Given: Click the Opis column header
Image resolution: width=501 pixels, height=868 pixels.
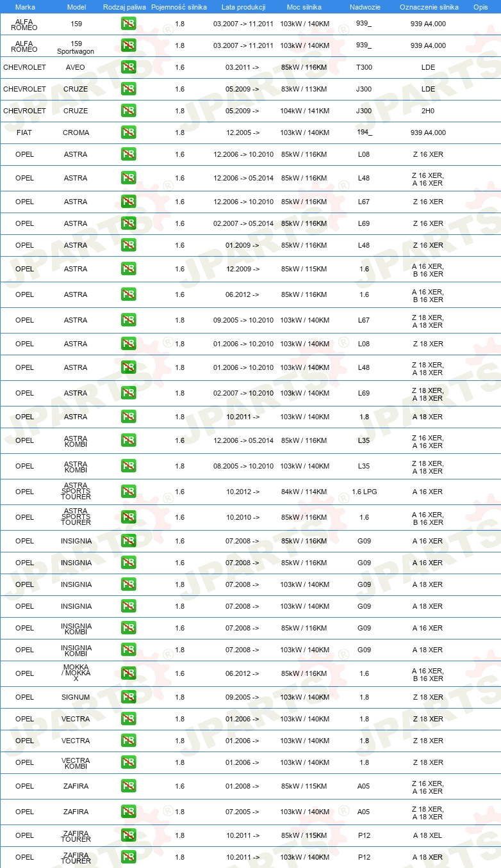Looking at the screenshot, I should point(480,7).
